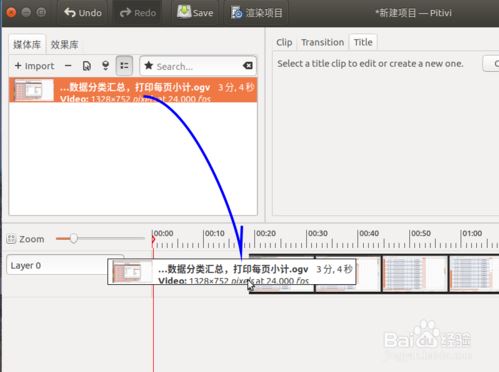499x372 pixels.
Task: Clear the search field with backspace icon
Action: pyautogui.click(x=248, y=66)
